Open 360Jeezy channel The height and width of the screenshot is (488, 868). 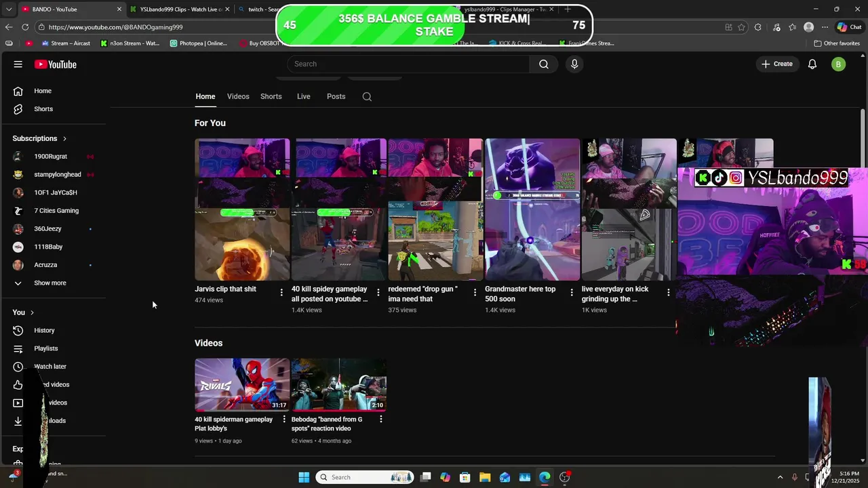pyautogui.click(x=54, y=229)
